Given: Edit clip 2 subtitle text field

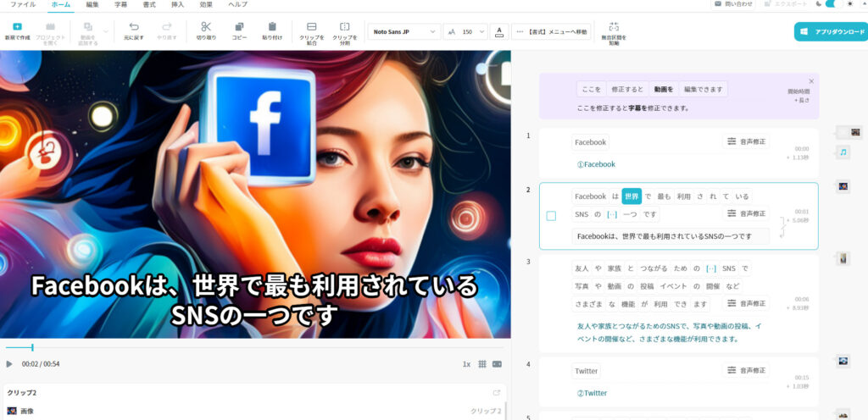Looking at the screenshot, I should click(670, 236).
